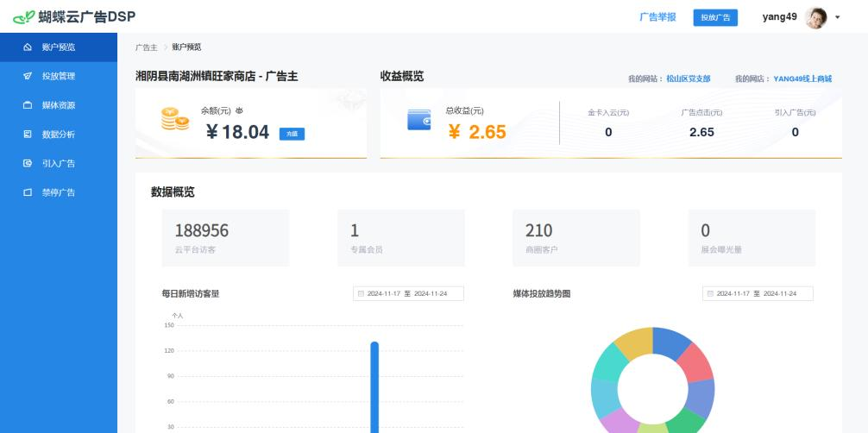
Task: Click the 专属会员 stat card
Action: pos(401,238)
